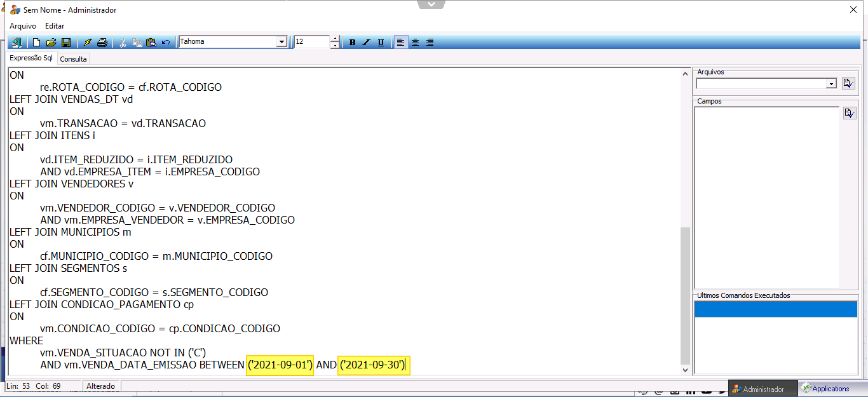Increase font size with the up arrow
Screen dimensions: 868x397
click(335, 39)
